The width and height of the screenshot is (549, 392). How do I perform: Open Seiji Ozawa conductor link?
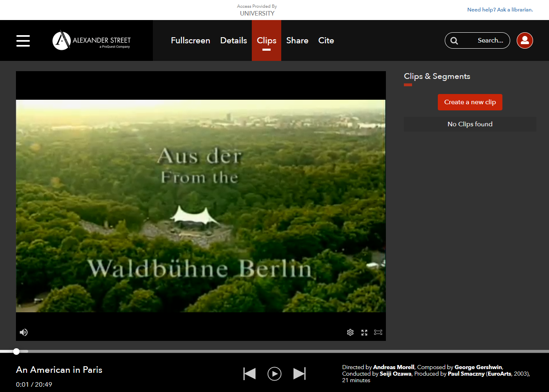point(396,374)
